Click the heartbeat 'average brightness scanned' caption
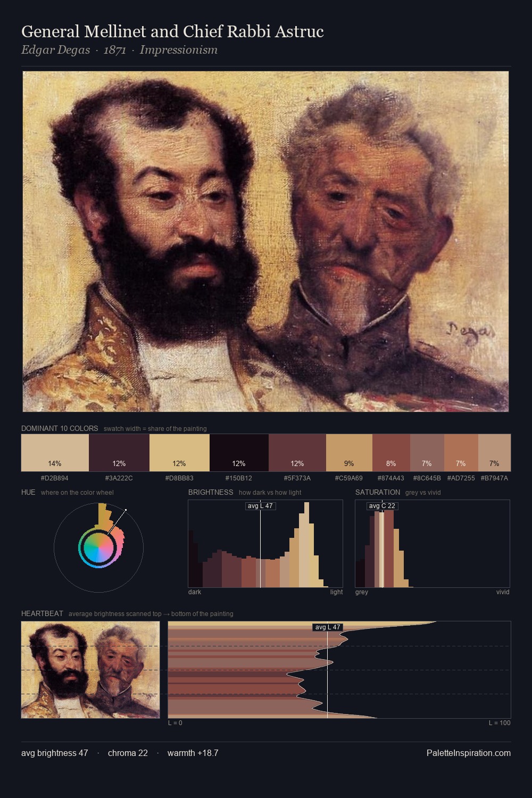The height and width of the screenshot is (798, 532). 151,614
